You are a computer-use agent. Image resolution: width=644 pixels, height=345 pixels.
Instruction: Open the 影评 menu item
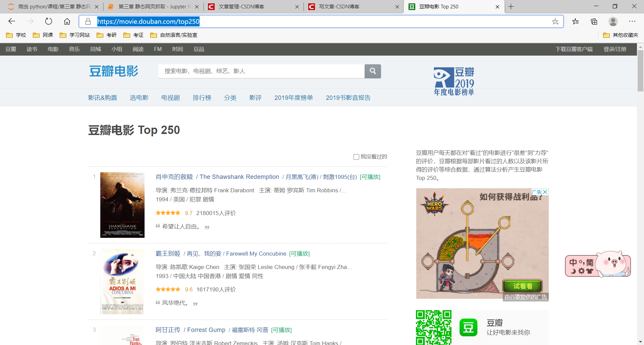[255, 97]
